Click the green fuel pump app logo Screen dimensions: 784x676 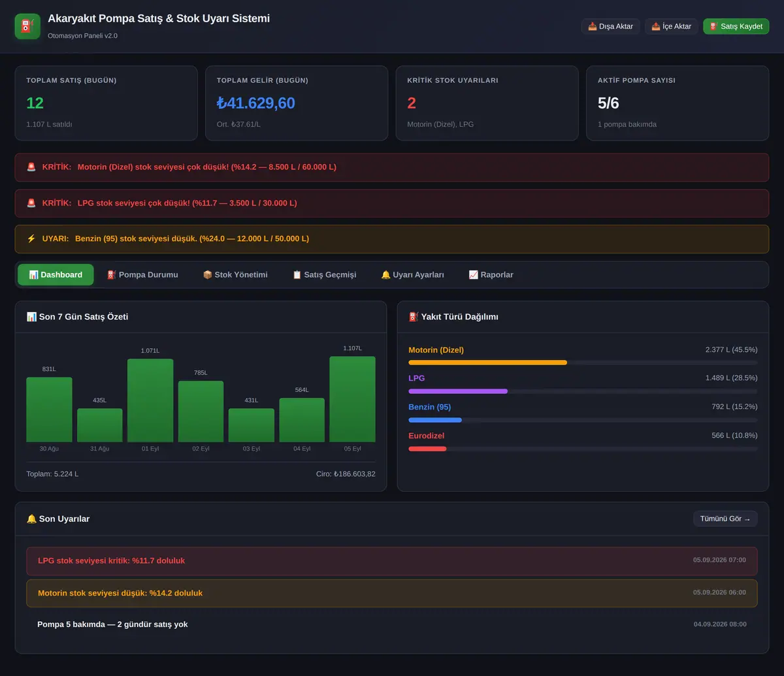(x=27, y=26)
